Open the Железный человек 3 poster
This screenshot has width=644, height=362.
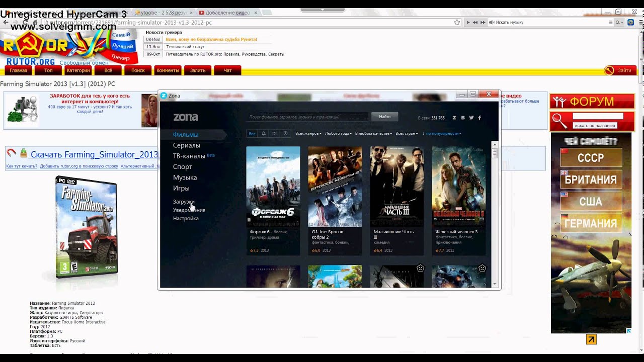click(459, 187)
